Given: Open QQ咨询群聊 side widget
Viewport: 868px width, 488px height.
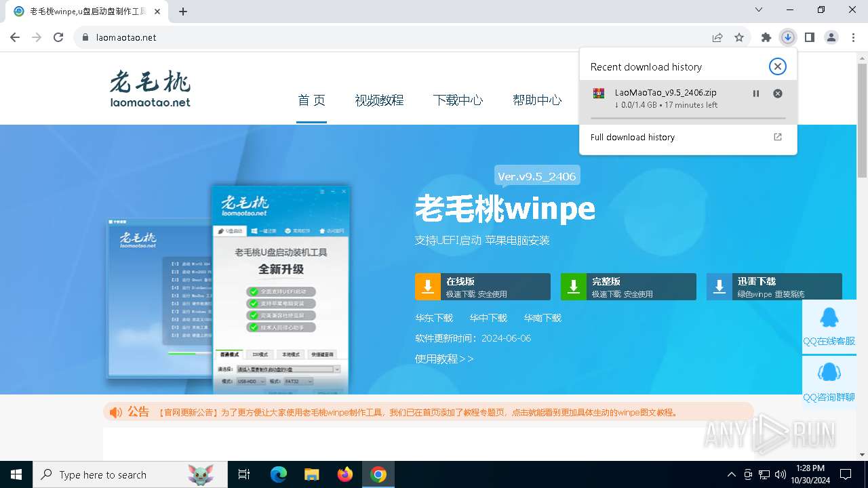Looking at the screenshot, I should pyautogui.click(x=829, y=383).
